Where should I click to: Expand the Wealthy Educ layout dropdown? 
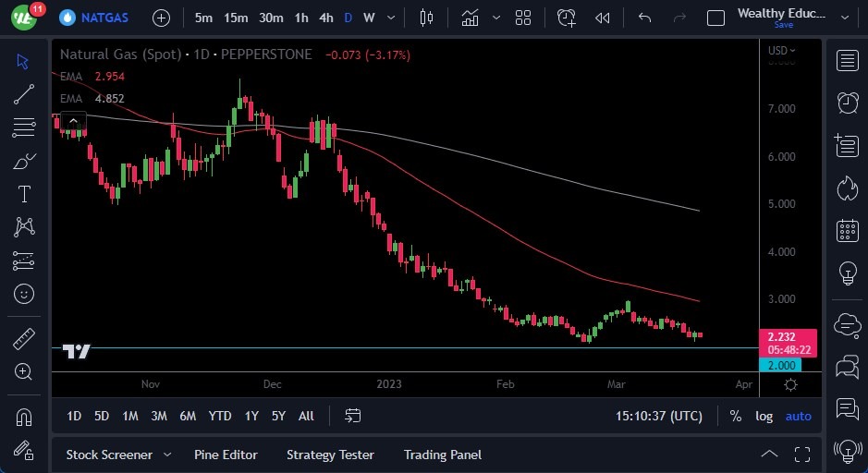coord(845,18)
